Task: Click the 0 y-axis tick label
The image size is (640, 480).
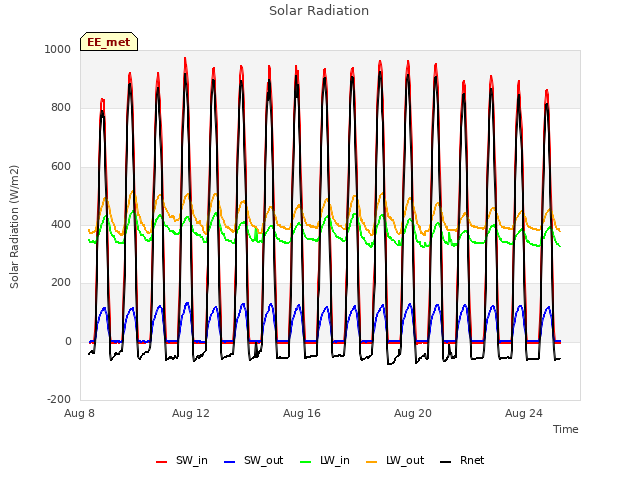Action: click(x=69, y=342)
